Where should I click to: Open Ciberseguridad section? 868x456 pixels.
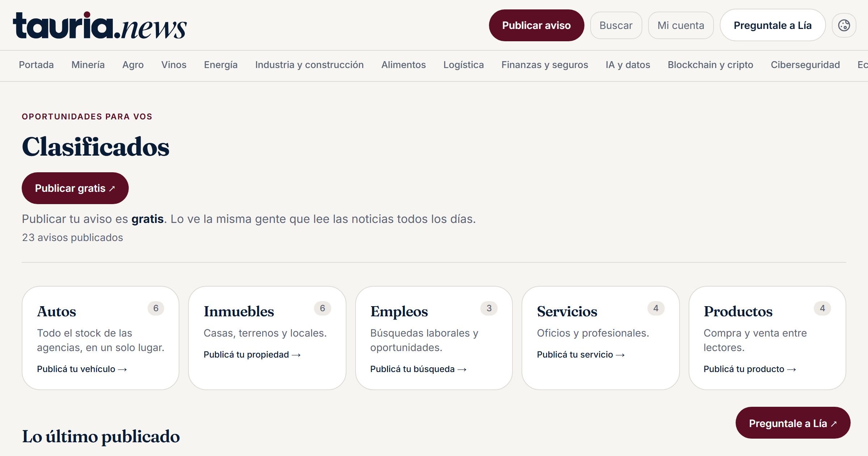pyautogui.click(x=805, y=65)
